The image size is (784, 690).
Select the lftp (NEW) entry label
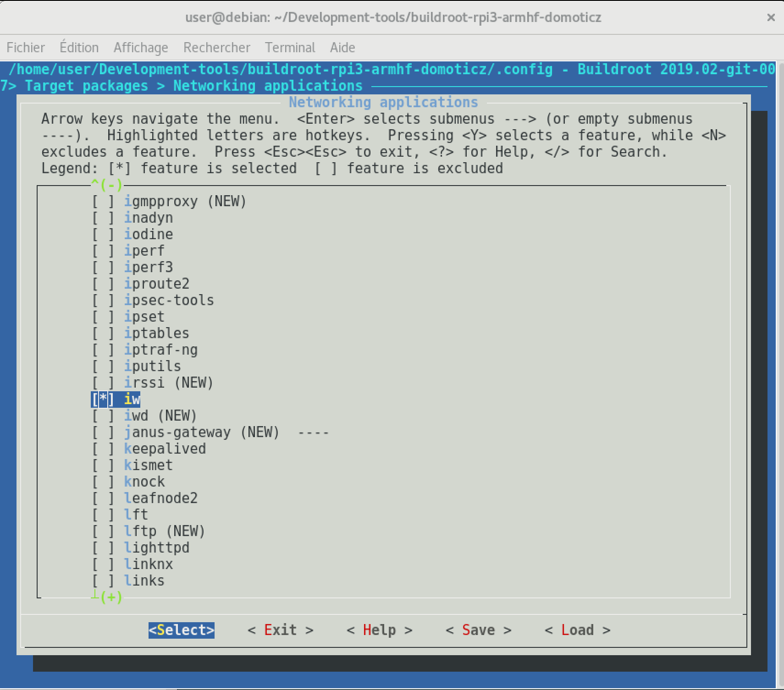tap(165, 531)
